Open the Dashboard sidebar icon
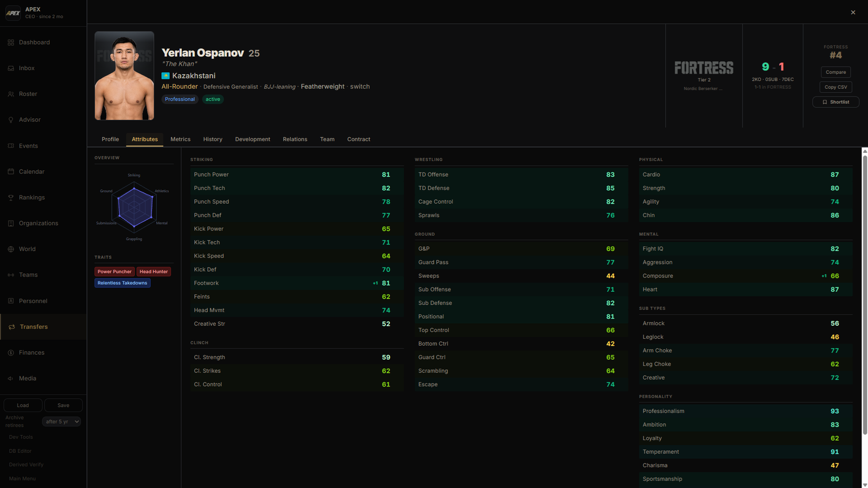 tap(11, 42)
